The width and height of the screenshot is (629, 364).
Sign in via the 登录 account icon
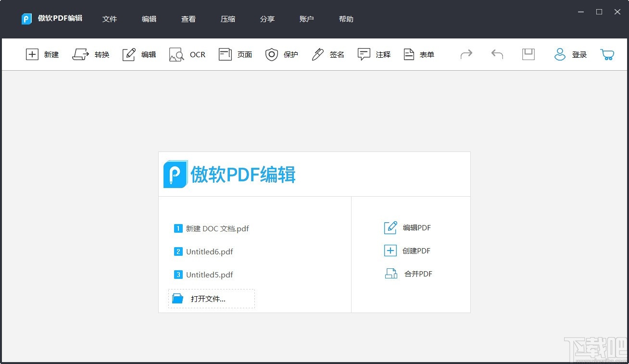tap(570, 54)
